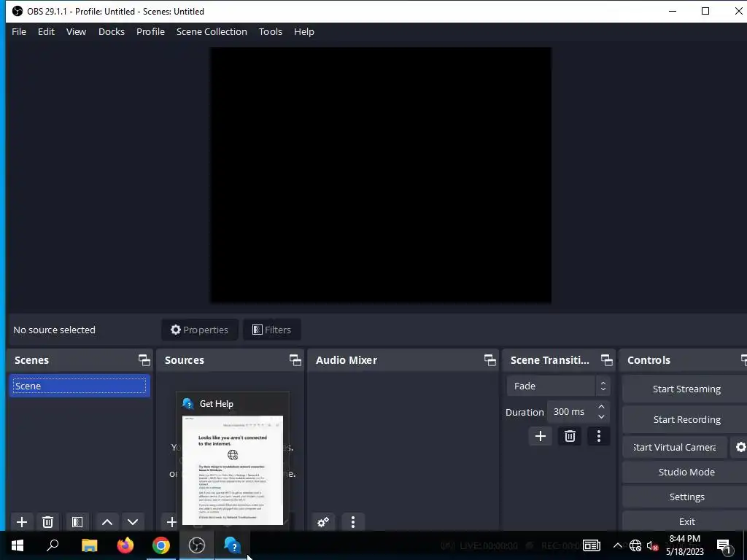Click the Exit button in Controls
Image resolution: width=747 pixels, height=560 pixels.
pos(686,522)
